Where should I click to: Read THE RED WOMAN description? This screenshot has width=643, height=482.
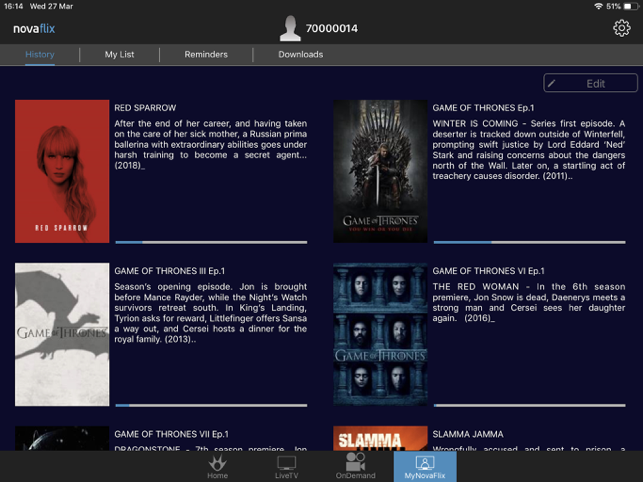(529, 302)
